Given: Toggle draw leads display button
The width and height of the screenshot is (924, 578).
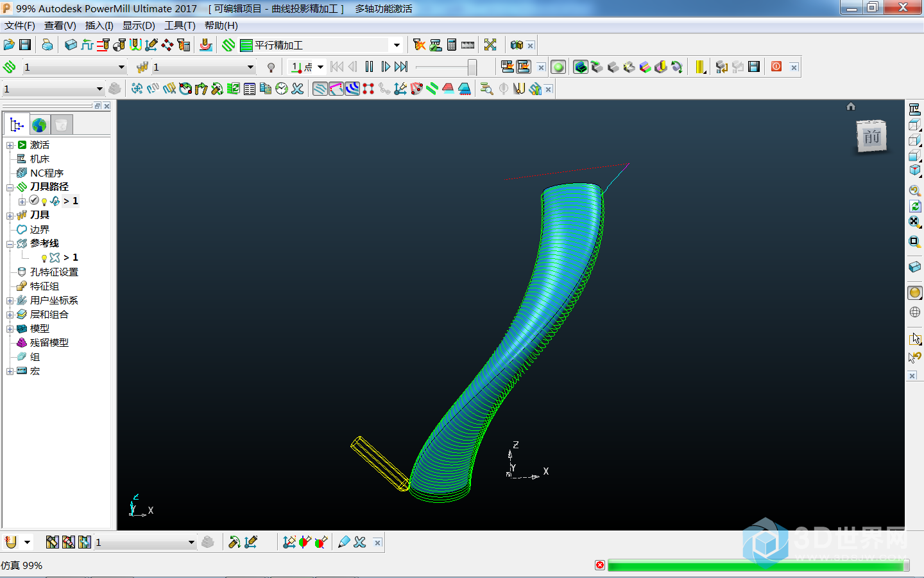Looking at the screenshot, I should 320,89.
